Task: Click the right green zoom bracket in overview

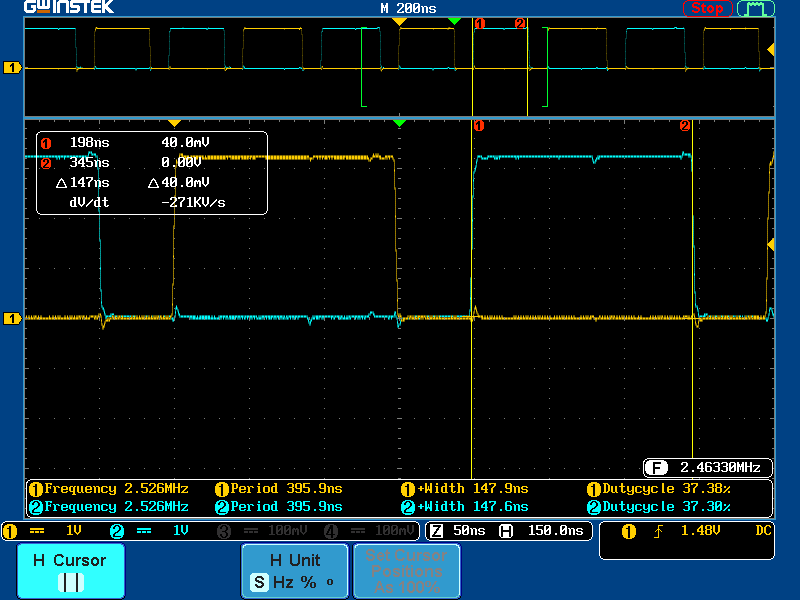Action: 545,67
